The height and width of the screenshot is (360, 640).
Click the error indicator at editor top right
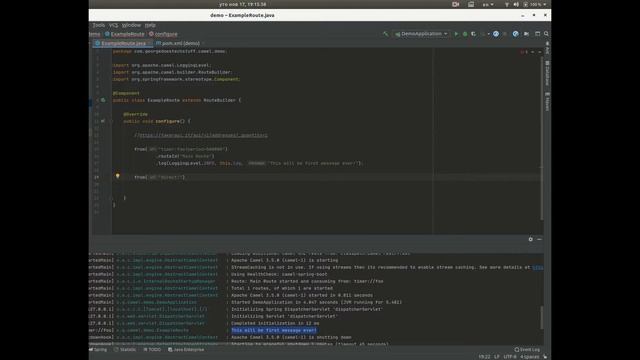click(524, 52)
